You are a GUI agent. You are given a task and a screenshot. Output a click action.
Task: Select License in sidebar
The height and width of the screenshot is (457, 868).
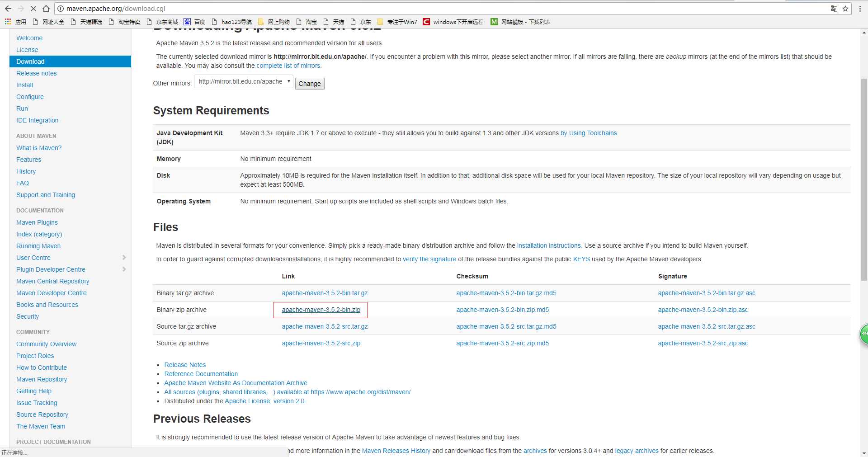(x=27, y=50)
